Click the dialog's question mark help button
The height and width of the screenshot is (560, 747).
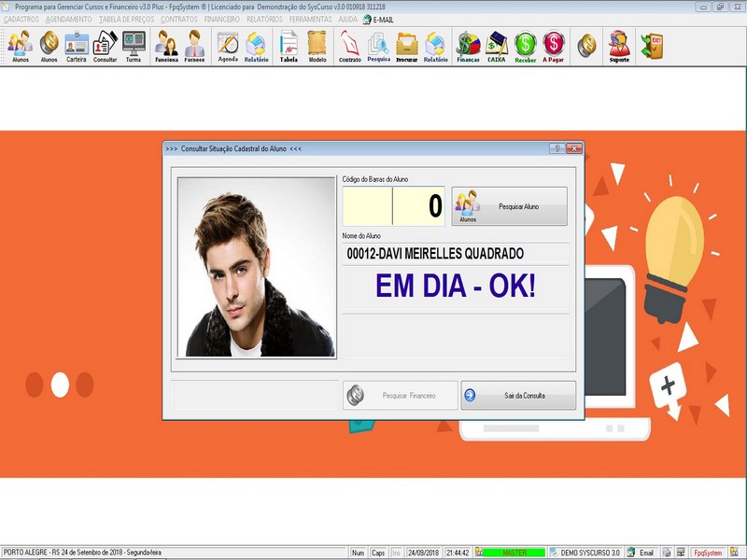pos(557,148)
